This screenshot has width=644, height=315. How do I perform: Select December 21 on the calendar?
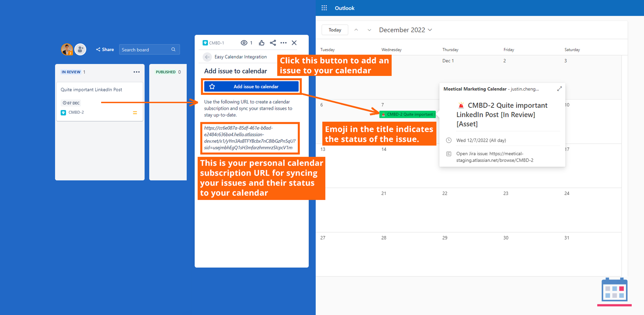pyautogui.click(x=384, y=193)
